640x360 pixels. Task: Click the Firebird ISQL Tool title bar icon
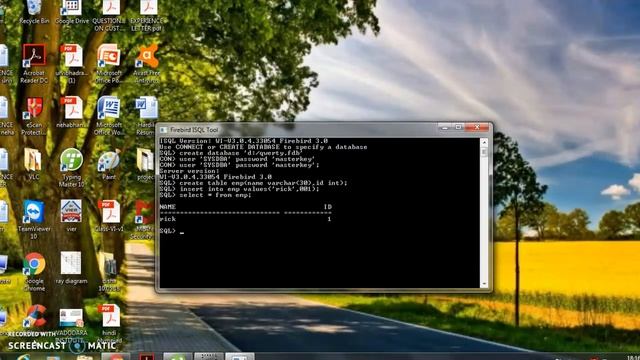point(164,130)
